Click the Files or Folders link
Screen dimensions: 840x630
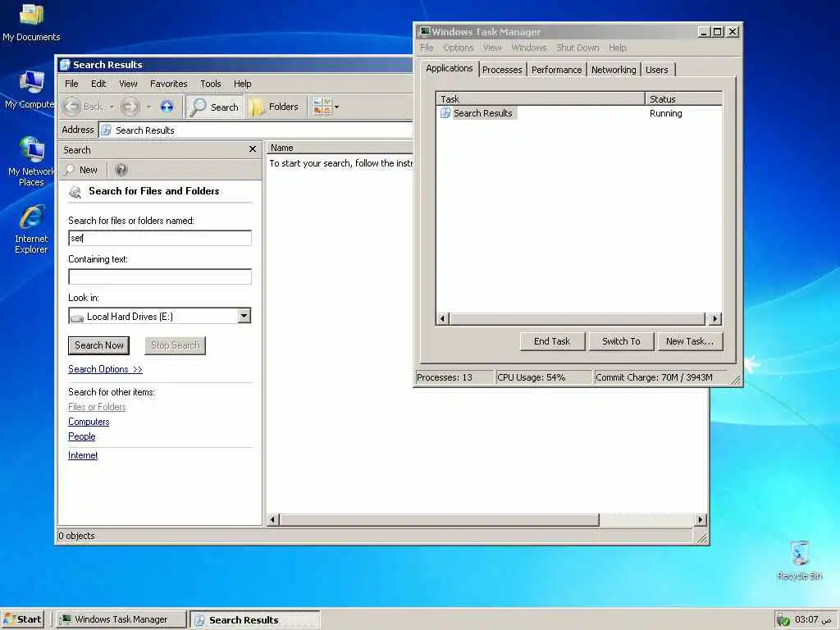tap(97, 407)
